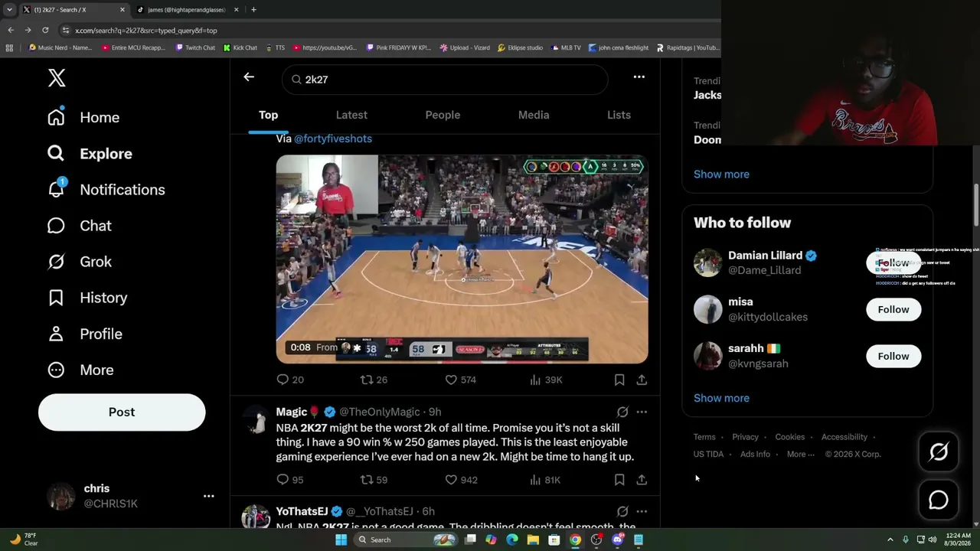The width and height of the screenshot is (980, 551).
Task: Follow misa @kittydollcakes
Action: pos(893,309)
